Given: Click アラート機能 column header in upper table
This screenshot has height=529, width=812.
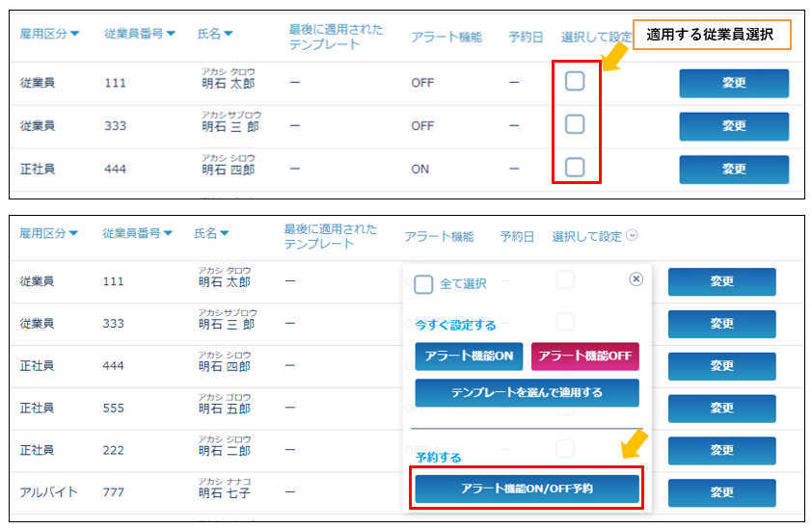Looking at the screenshot, I should [x=447, y=38].
